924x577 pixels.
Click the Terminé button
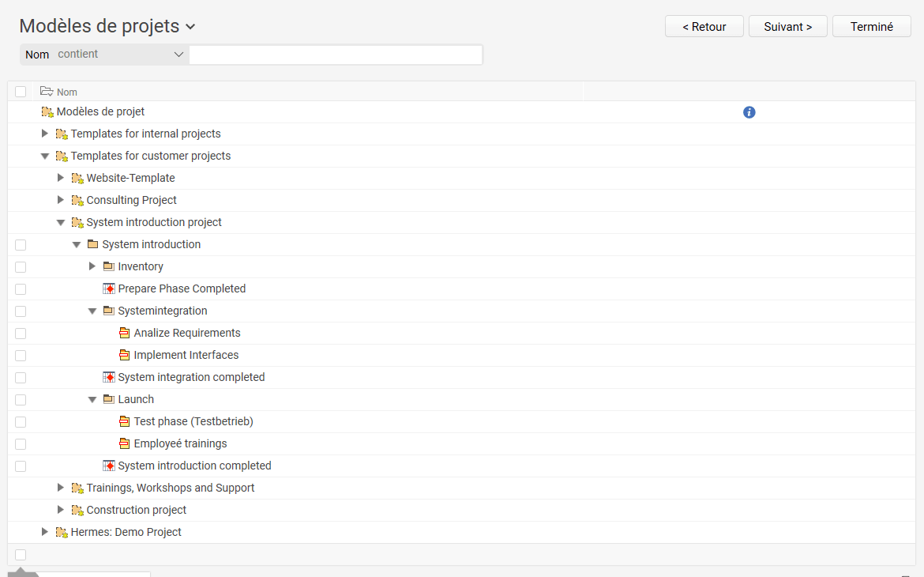pos(871,27)
